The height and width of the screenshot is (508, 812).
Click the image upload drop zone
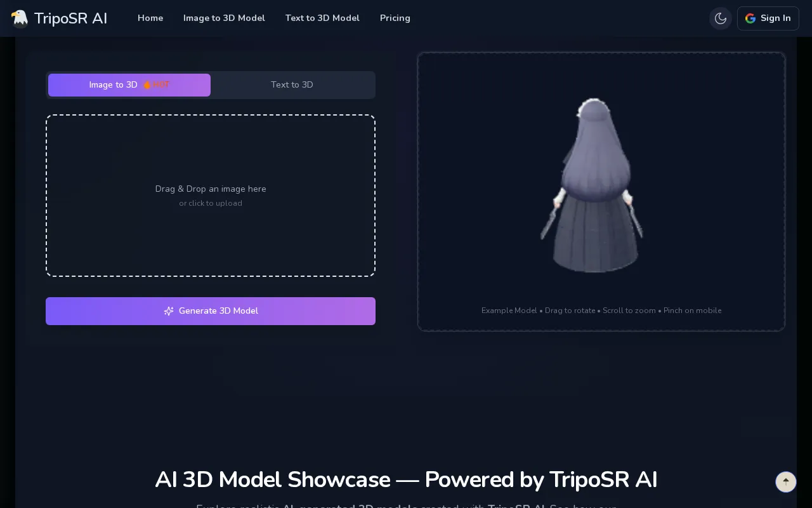click(x=211, y=196)
